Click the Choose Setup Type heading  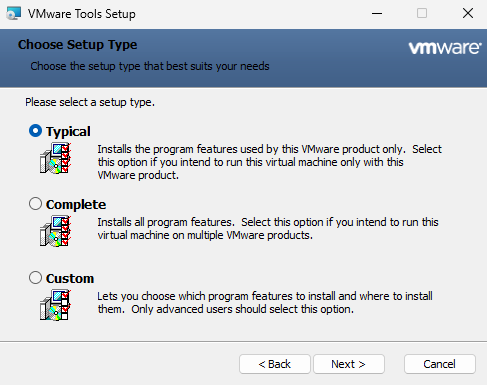point(77,45)
